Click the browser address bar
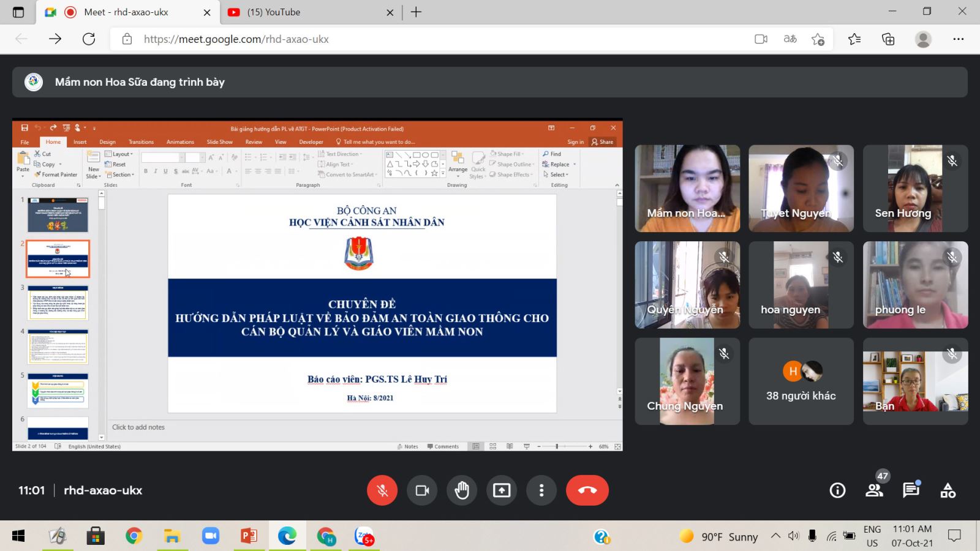Image resolution: width=980 pixels, height=551 pixels. (x=429, y=39)
